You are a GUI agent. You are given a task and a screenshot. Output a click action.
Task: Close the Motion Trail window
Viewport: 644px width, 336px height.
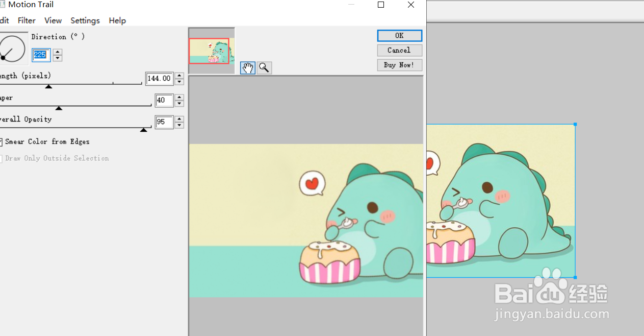(411, 5)
